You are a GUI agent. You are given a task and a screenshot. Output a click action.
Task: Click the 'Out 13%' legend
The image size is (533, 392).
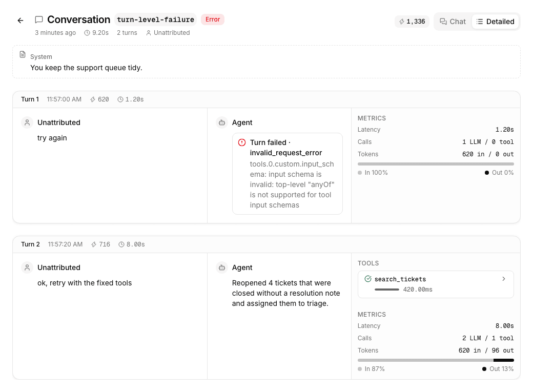(498, 369)
